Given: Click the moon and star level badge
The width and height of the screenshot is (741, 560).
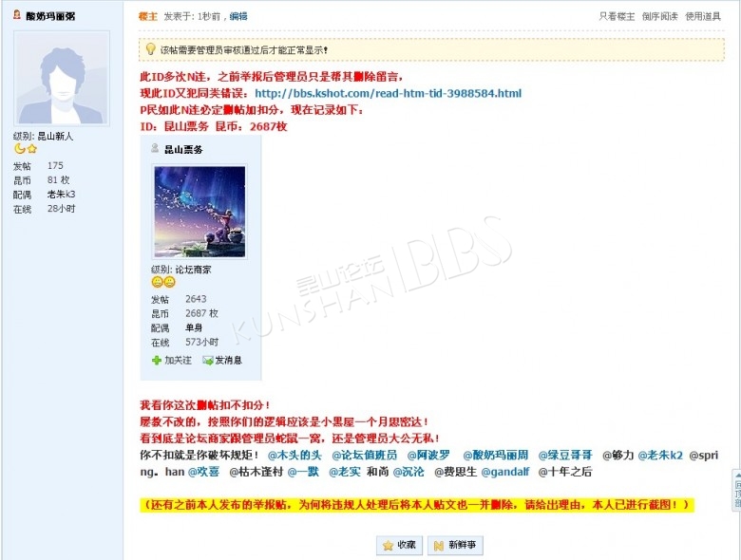Looking at the screenshot, I should [26, 149].
